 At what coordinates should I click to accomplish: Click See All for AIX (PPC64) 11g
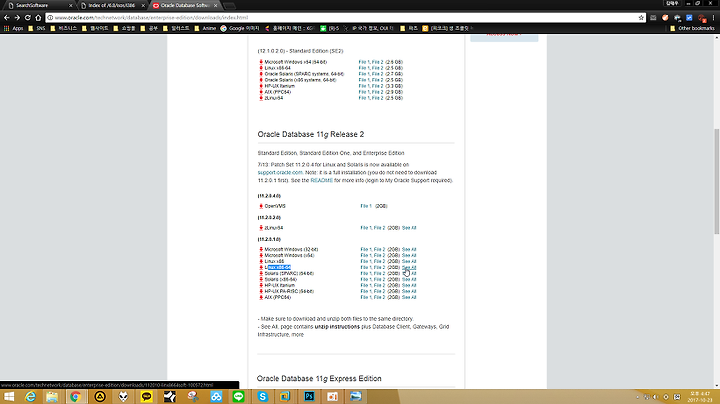(409, 297)
